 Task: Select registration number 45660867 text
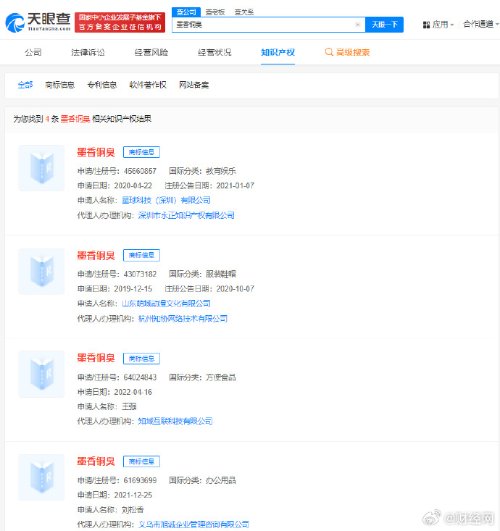click(140, 171)
